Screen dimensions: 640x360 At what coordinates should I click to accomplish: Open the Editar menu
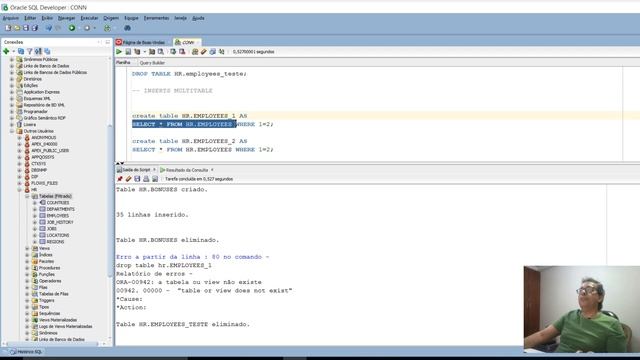coord(30,18)
